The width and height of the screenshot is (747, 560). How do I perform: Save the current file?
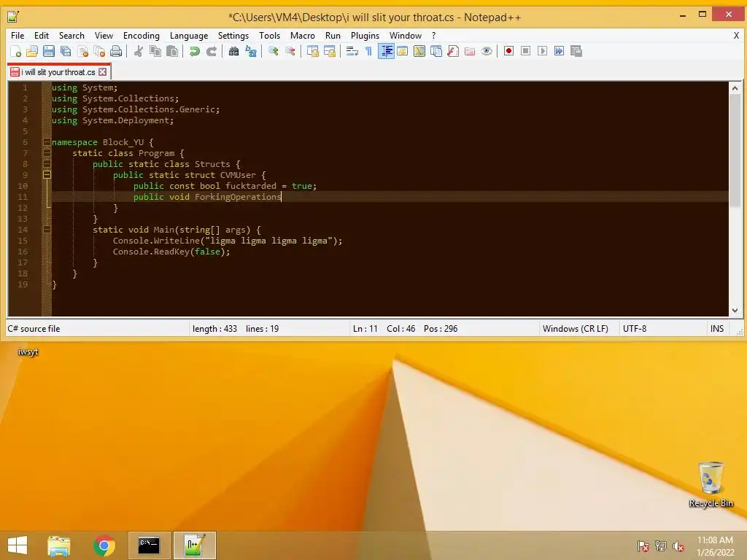(49, 51)
